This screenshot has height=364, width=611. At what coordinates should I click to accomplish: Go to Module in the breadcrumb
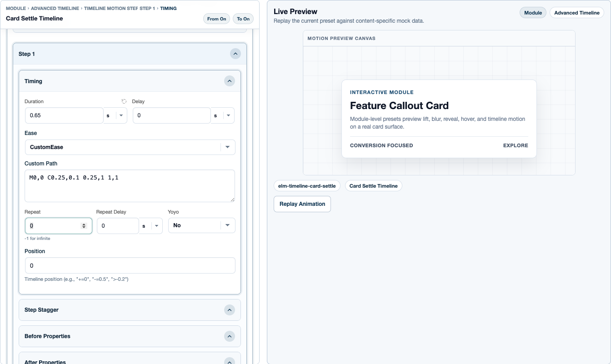16,9
